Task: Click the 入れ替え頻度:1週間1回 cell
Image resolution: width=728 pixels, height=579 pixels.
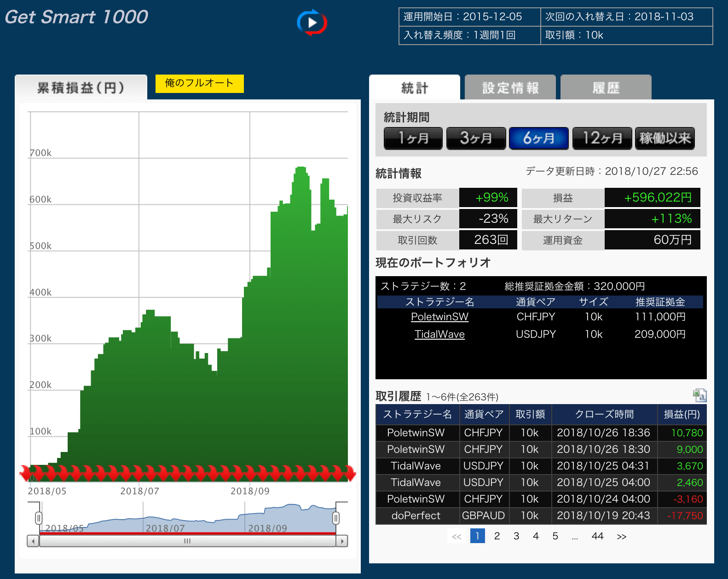Action: tap(470, 35)
